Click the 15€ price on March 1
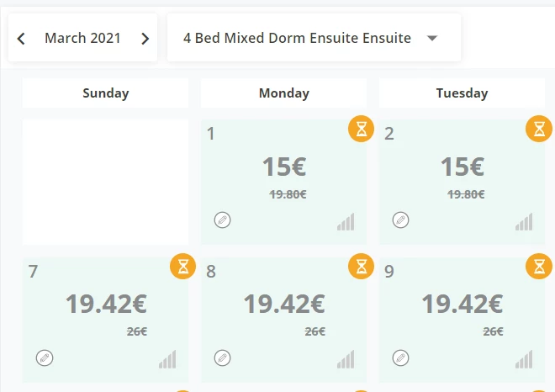This screenshot has height=392, width=555. coord(284,167)
